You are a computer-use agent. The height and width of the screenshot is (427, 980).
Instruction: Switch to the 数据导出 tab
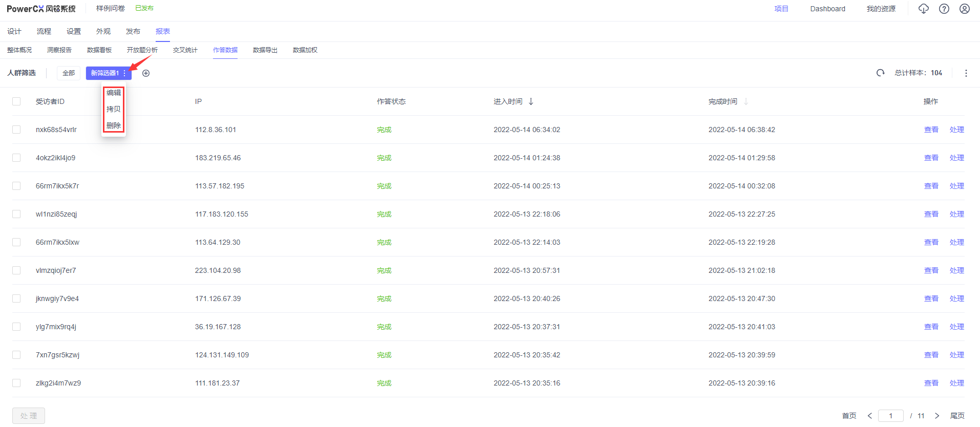[x=265, y=50]
